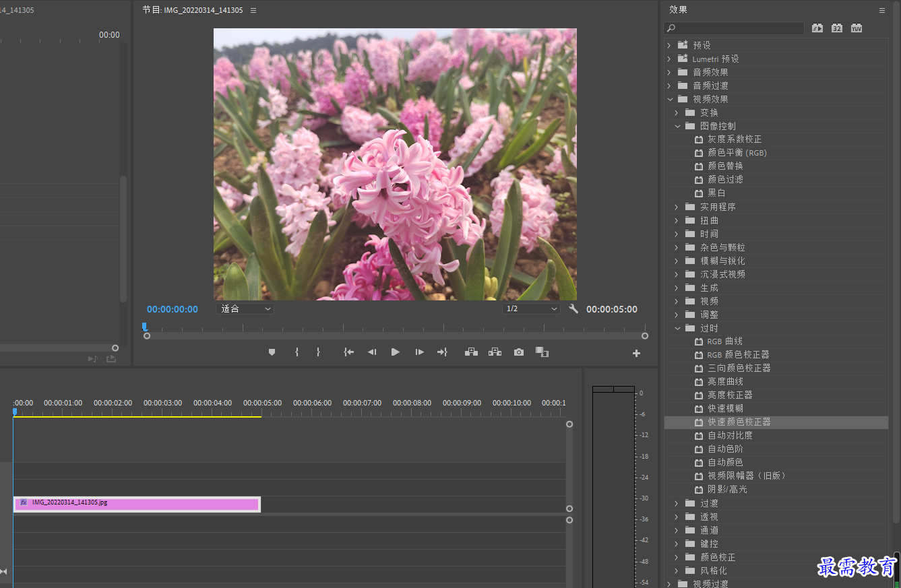Collapse the 图像控制 folder
This screenshot has height=588, width=901.
tap(677, 126)
